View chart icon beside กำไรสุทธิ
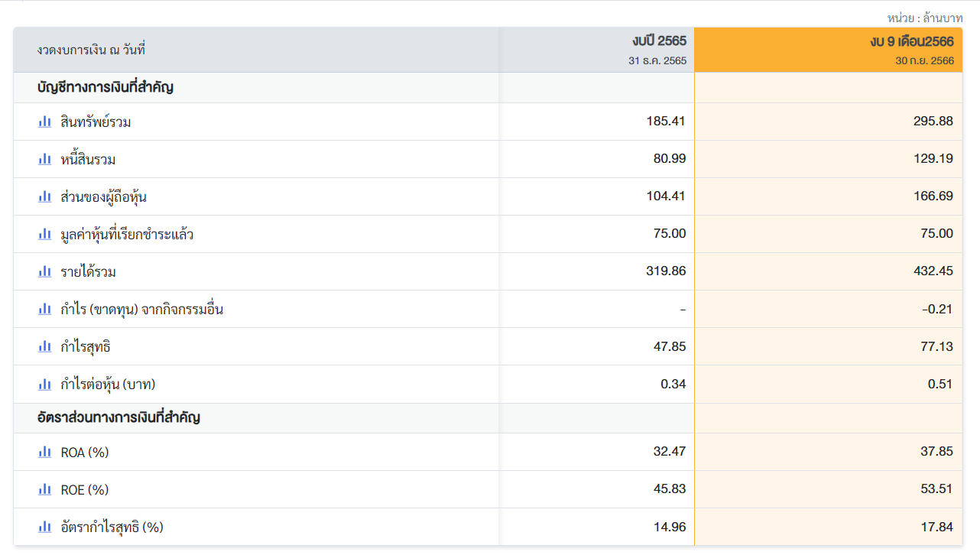This screenshot has width=980, height=555. tap(45, 346)
